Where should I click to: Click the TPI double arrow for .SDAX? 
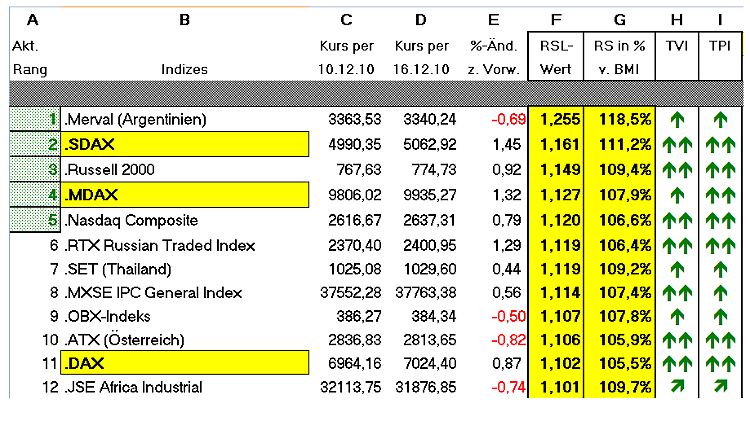(720, 146)
